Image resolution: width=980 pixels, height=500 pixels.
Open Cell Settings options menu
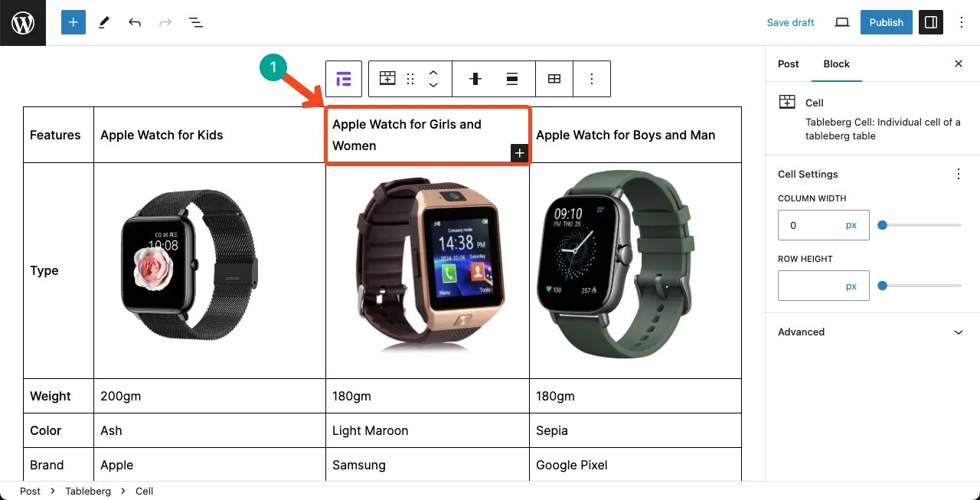coord(959,174)
